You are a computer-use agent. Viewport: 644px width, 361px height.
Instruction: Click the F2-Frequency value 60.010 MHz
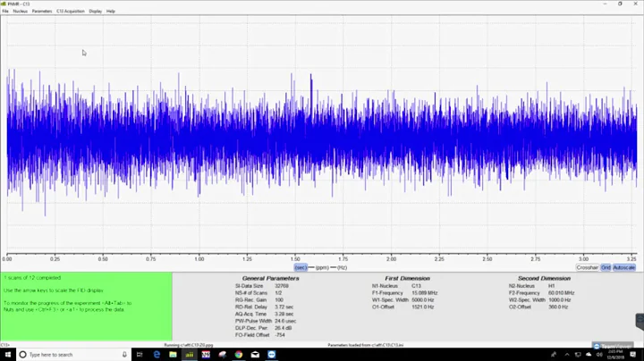point(562,293)
